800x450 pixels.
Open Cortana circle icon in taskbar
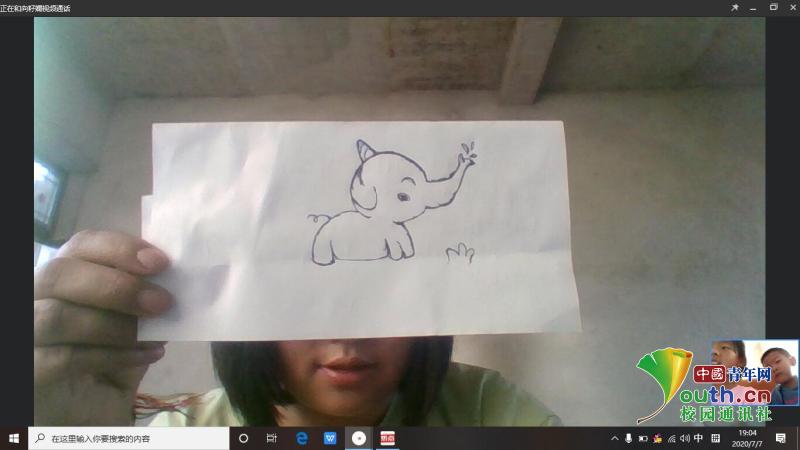(x=243, y=438)
